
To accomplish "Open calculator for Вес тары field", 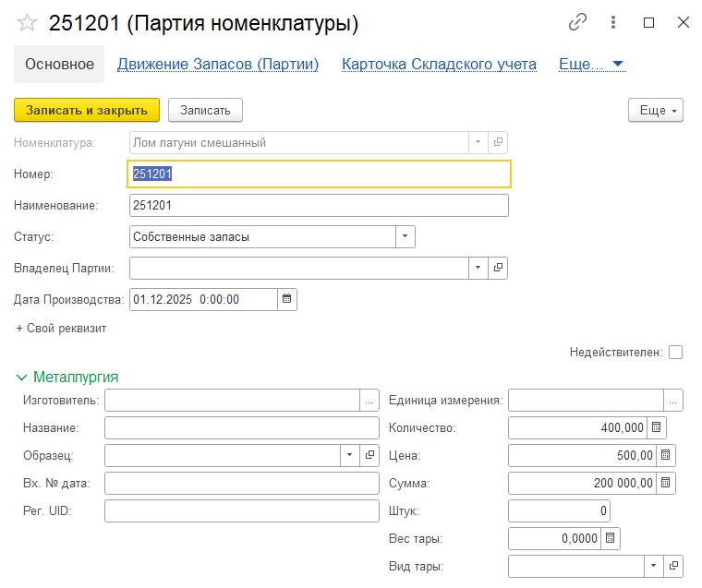I will point(610,538).
